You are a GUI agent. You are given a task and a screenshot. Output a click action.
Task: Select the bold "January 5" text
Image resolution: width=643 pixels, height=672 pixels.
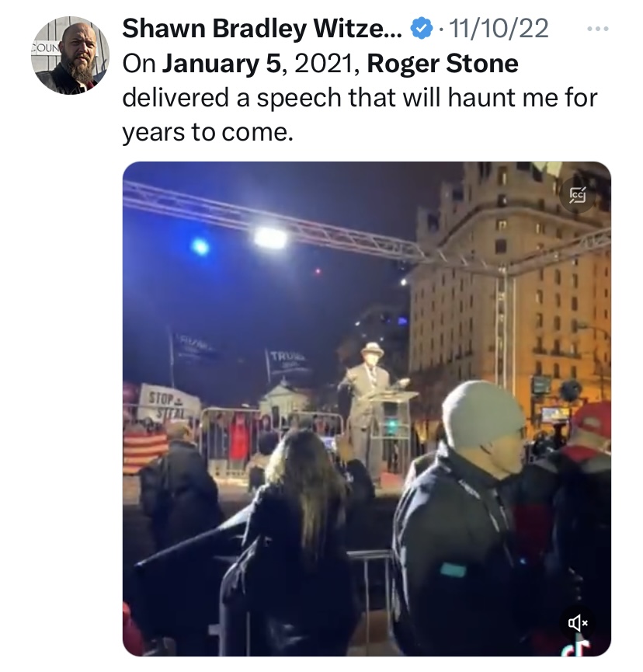click(x=221, y=64)
